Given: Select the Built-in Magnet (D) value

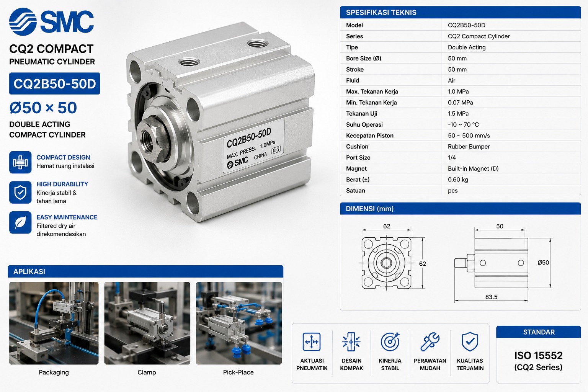Looking at the screenshot, I should point(473,169).
